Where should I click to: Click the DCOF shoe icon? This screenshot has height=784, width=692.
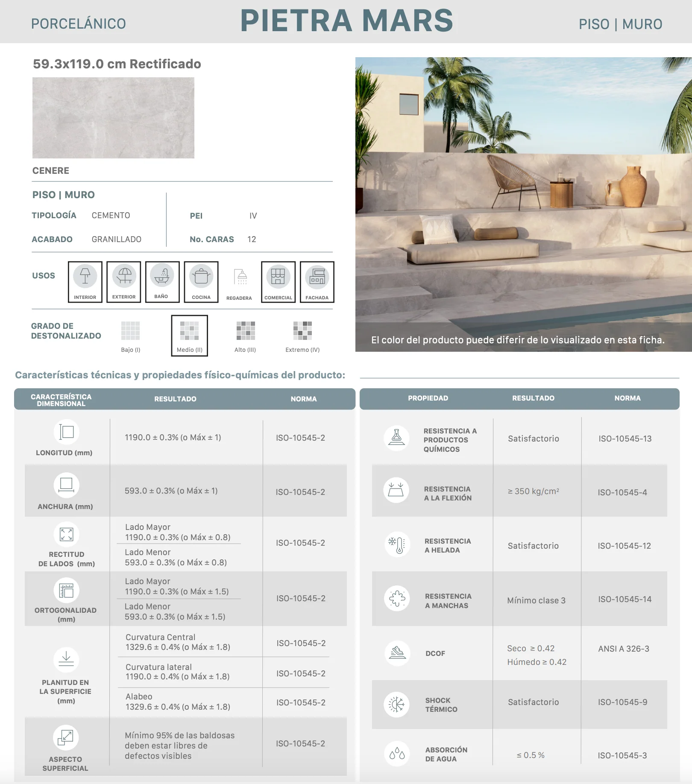click(397, 653)
